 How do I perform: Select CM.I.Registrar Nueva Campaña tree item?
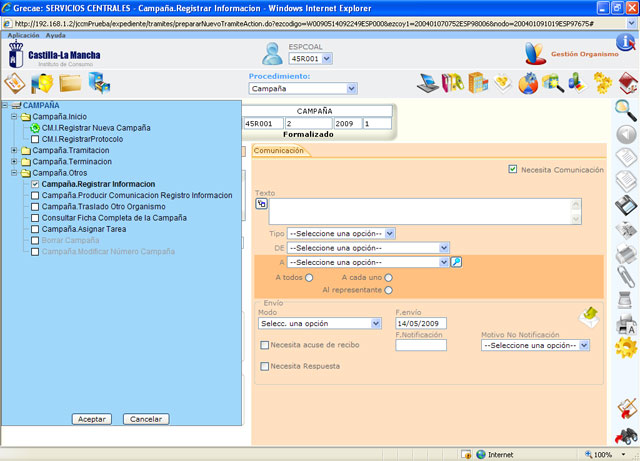tap(96, 128)
